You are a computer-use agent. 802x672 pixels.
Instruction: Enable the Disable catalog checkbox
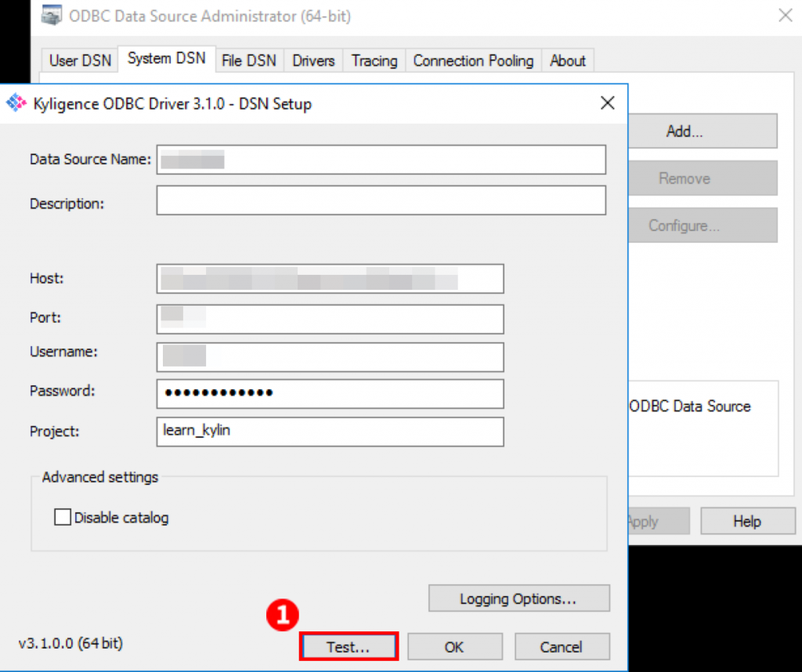pos(63,518)
